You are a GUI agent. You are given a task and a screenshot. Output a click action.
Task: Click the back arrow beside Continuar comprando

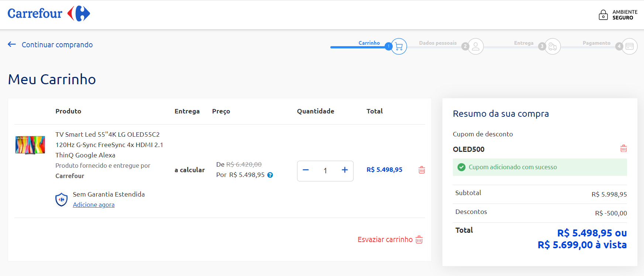(12, 44)
